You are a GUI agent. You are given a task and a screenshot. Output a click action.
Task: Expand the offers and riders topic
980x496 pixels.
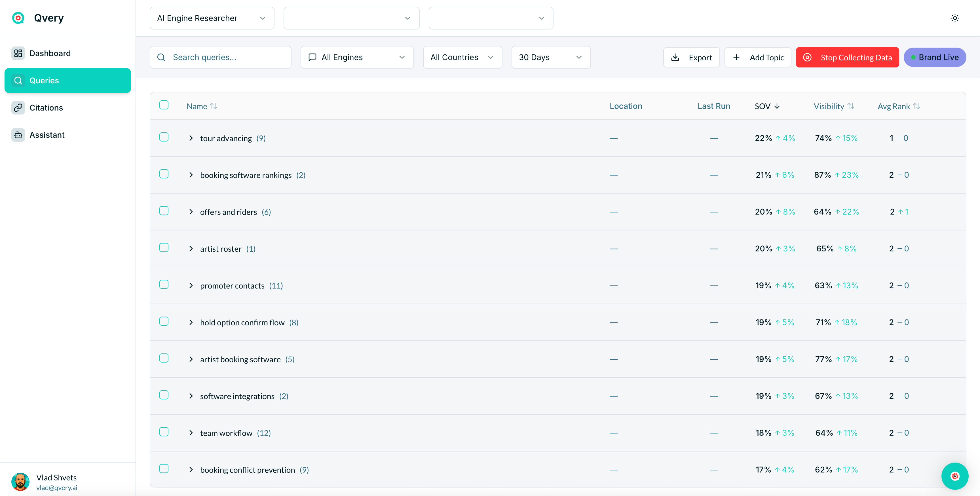191,212
